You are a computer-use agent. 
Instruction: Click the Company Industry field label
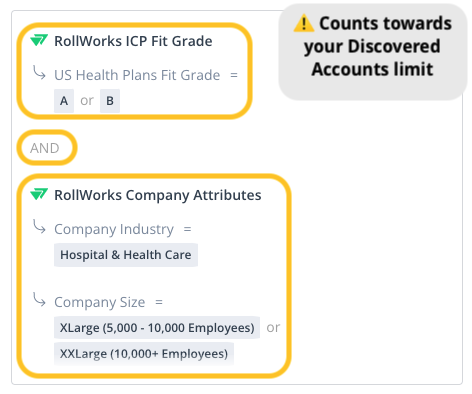[114, 229]
